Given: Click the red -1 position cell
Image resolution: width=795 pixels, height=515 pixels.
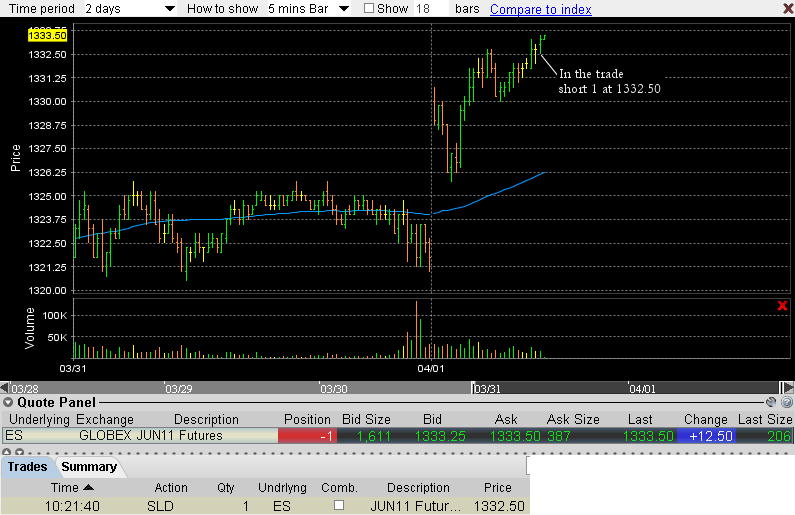Looking at the screenshot, I should [x=307, y=436].
